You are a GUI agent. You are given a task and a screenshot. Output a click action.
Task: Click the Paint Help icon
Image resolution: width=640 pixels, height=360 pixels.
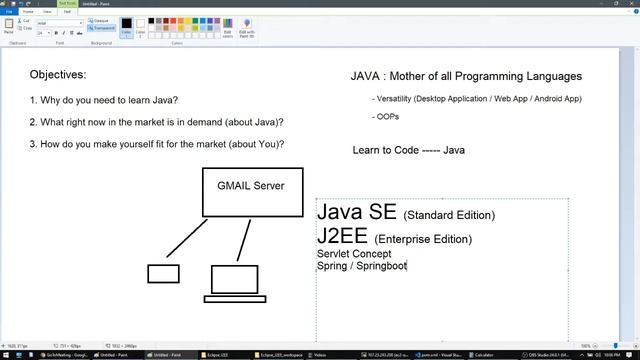pyautogui.click(x=636, y=11)
